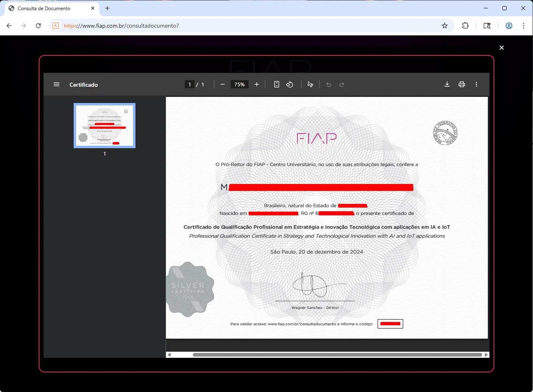Close the Consulta de Documento tab
The width and height of the screenshot is (533, 392).
pos(93,8)
